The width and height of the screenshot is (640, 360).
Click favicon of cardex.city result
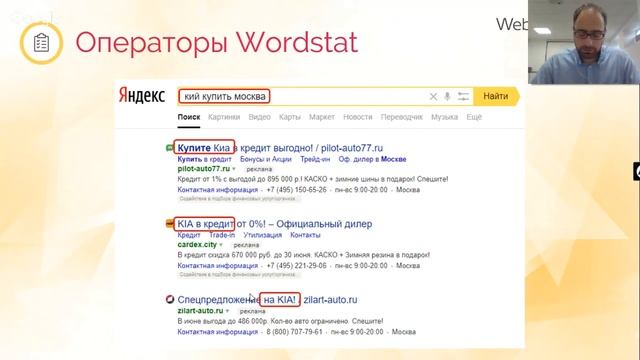click(x=169, y=223)
